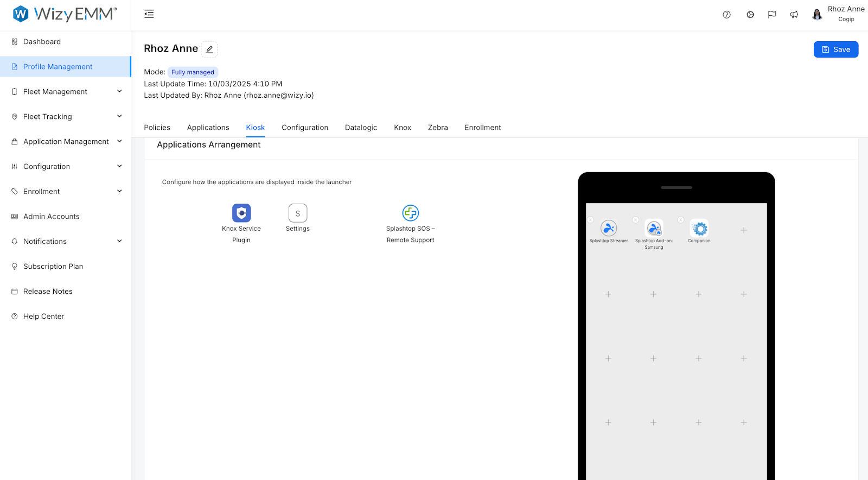Viewport: 868px width, 480px height.
Task: Open the Configuration tab in the profile
Action: pos(305,128)
